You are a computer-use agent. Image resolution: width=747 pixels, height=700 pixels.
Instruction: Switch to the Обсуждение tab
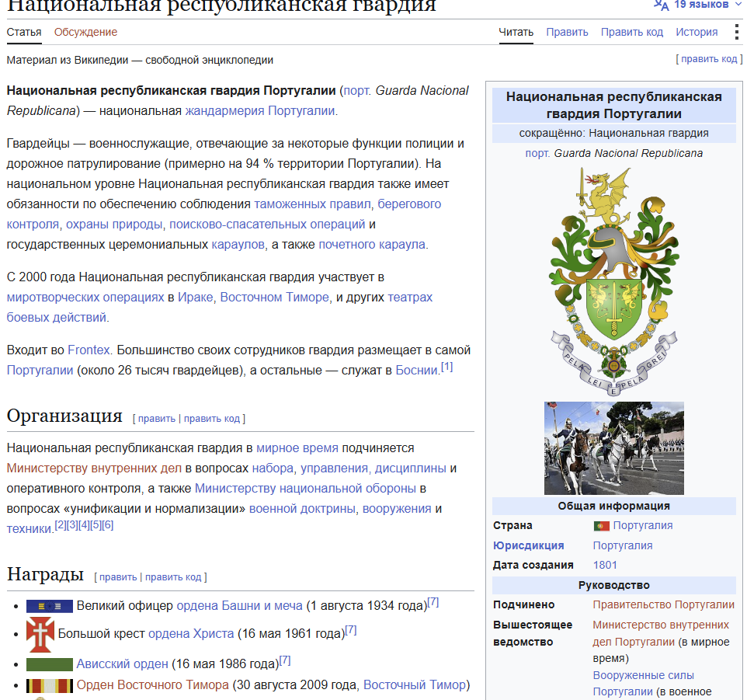(x=85, y=32)
